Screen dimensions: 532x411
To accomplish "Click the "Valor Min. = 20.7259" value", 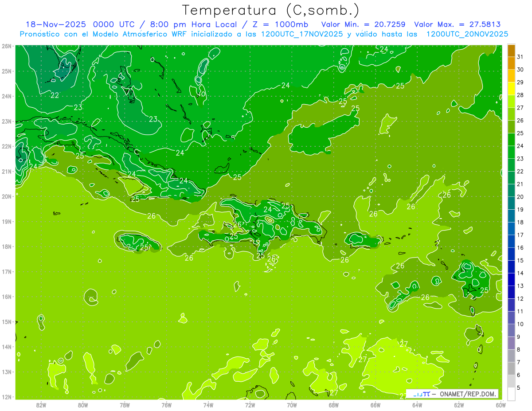I will click(x=363, y=24).
